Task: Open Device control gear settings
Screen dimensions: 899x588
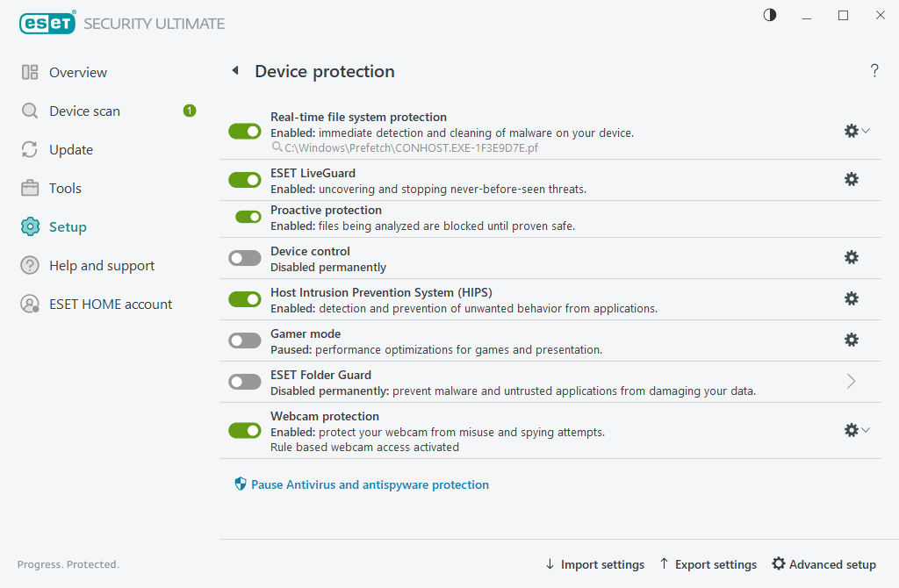Action: (x=852, y=257)
